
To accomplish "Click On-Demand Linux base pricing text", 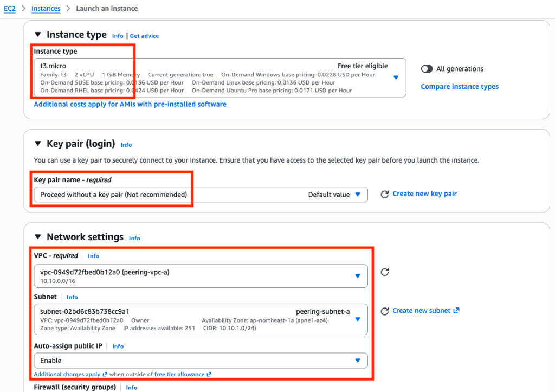I will tap(263, 82).
